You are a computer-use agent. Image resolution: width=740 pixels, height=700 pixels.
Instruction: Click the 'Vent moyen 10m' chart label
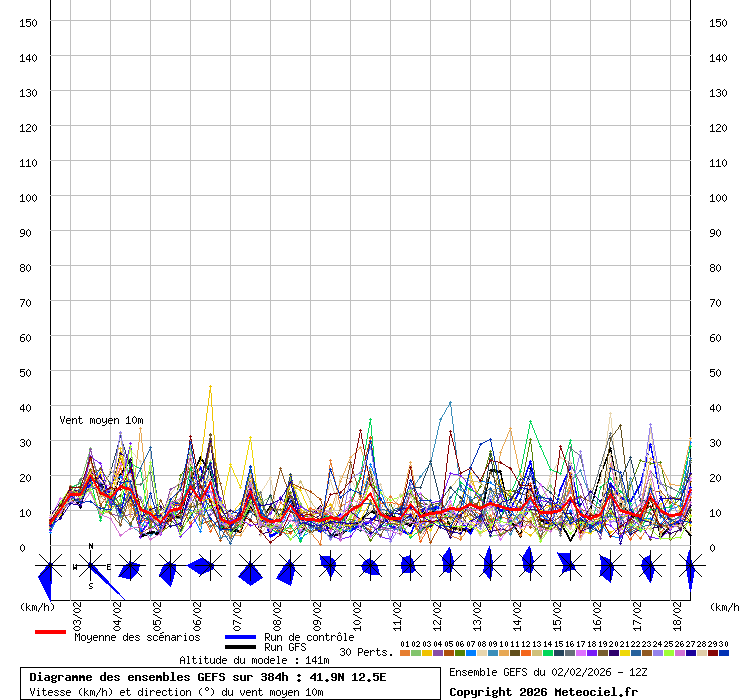[x=101, y=420]
